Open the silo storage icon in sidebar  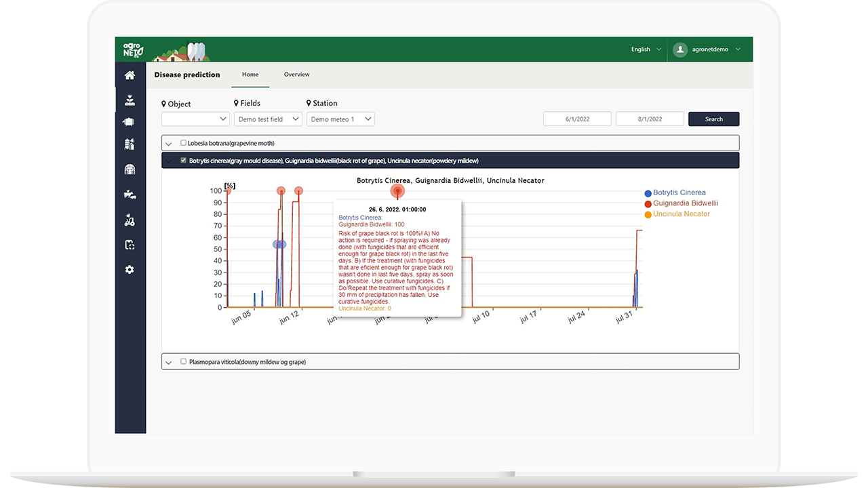coord(130,144)
